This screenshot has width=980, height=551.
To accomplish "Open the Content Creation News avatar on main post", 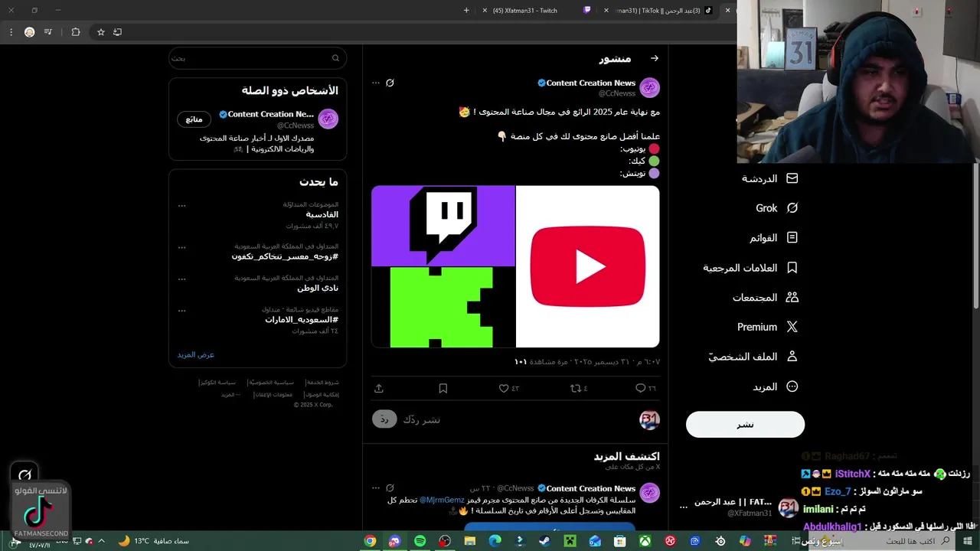I will [649, 87].
